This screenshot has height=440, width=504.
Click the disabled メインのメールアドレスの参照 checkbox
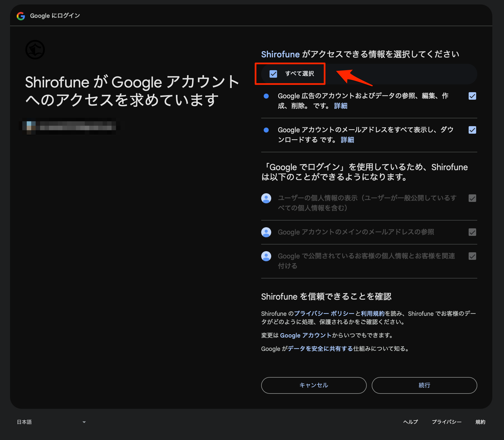pyautogui.click(x=472, y=232)
